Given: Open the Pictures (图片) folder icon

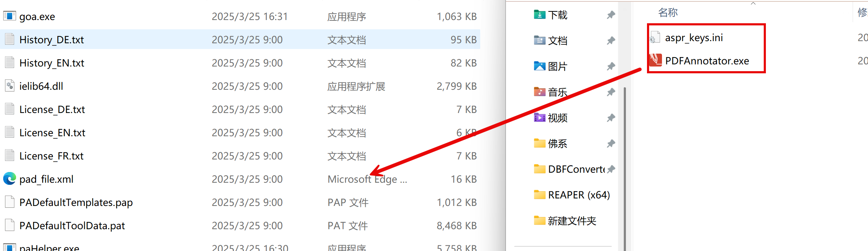Looking at the screenshot, I should (x=539, y=66).
